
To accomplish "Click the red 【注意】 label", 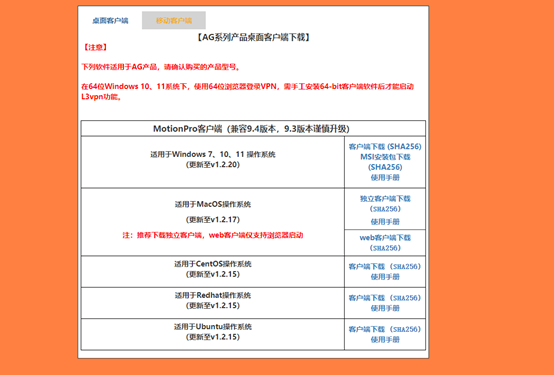I will point(95,47).
